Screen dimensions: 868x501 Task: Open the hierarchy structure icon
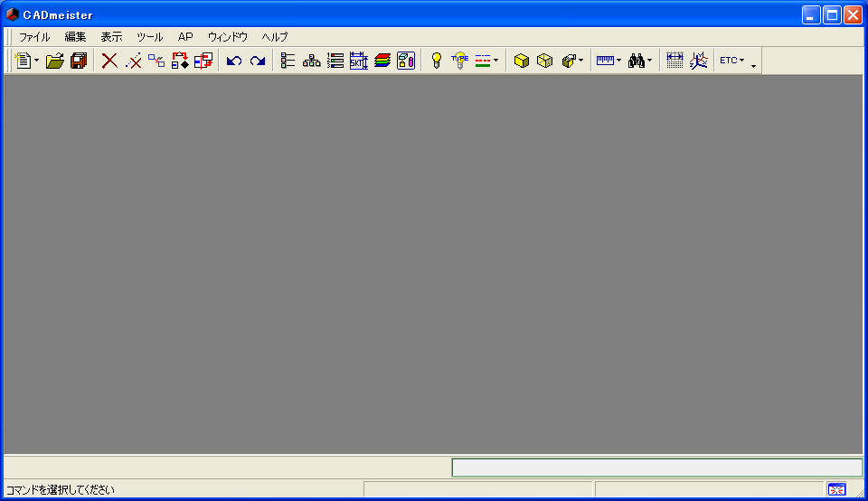point(311,61)
